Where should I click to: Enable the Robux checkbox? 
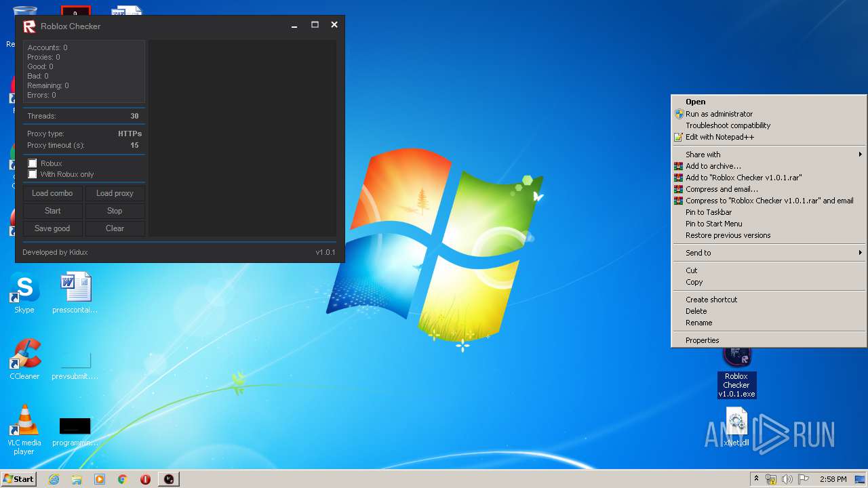coord(33,163)
